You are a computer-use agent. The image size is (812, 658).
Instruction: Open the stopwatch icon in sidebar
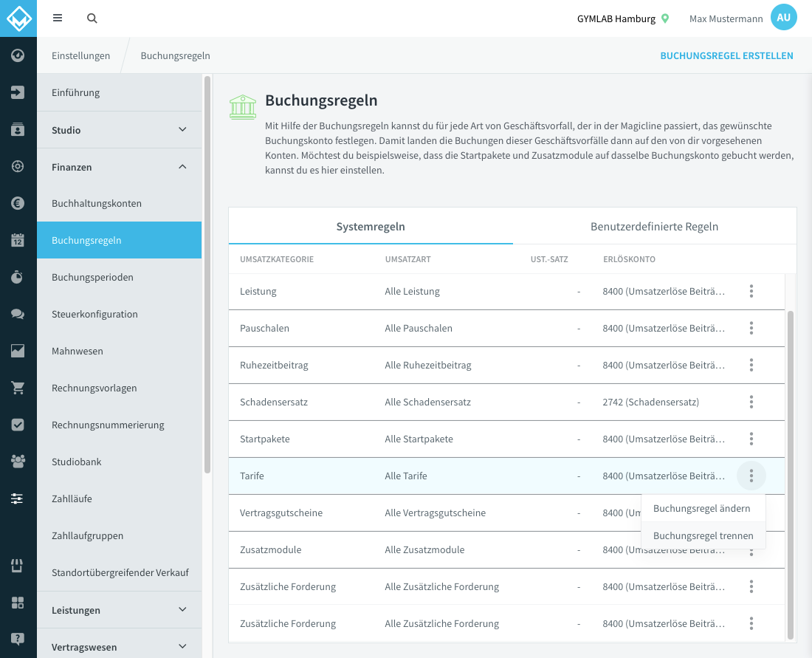pyautogui.click(x=18, y=277)
